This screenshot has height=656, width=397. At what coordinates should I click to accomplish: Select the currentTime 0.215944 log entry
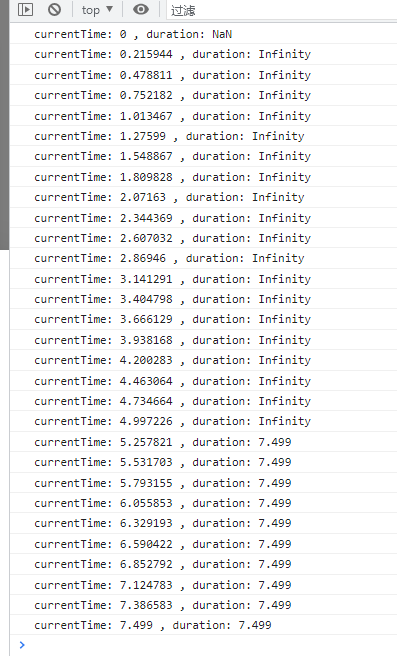point(203,54)
